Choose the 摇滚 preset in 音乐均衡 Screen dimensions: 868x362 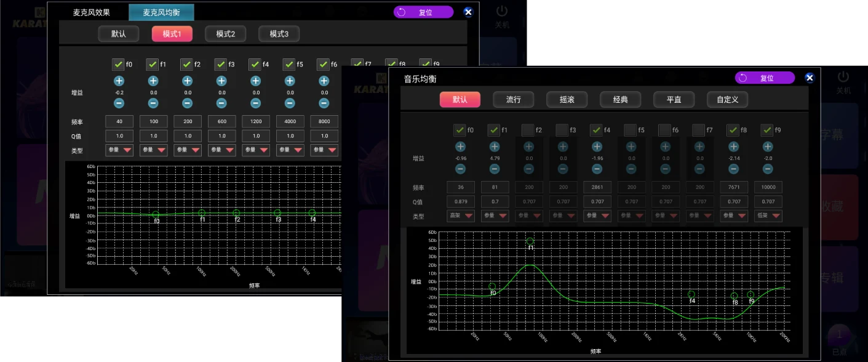[567, 99]
